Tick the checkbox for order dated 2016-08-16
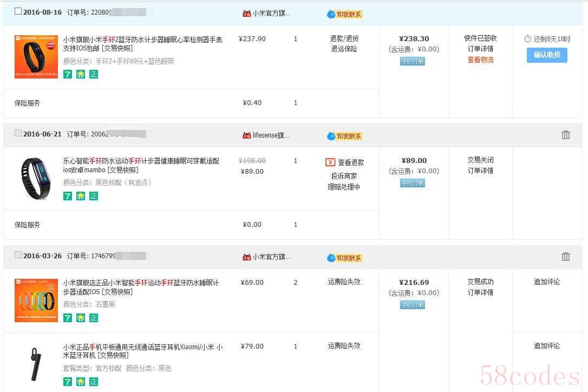 pyautogui.click(x=18, y=11)
